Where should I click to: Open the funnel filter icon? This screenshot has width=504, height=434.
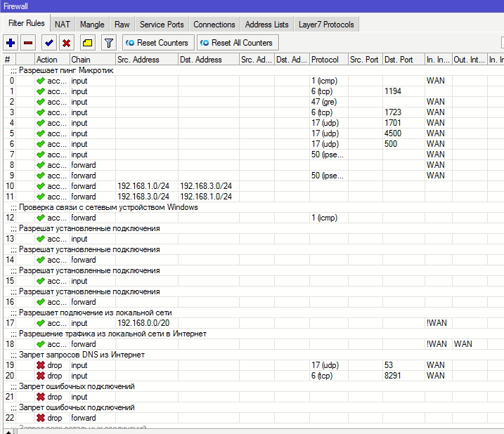click(109, 43)
